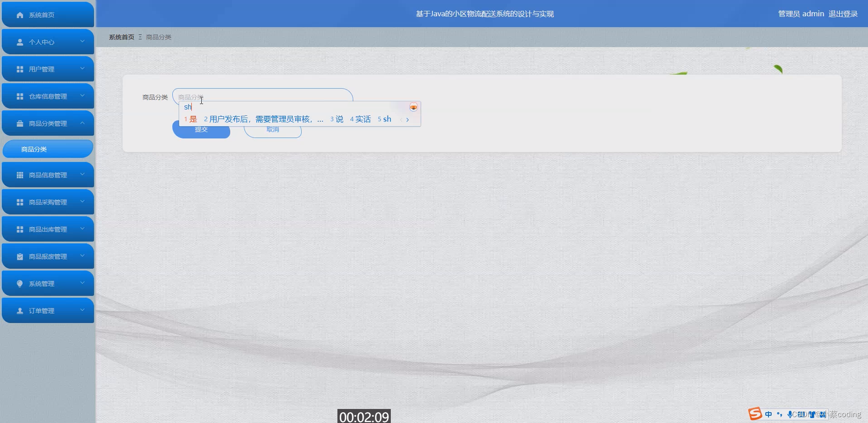Screen dimensions: 868x423
Task: Open the IME skin shirt icon
Action: click(812, 414)
